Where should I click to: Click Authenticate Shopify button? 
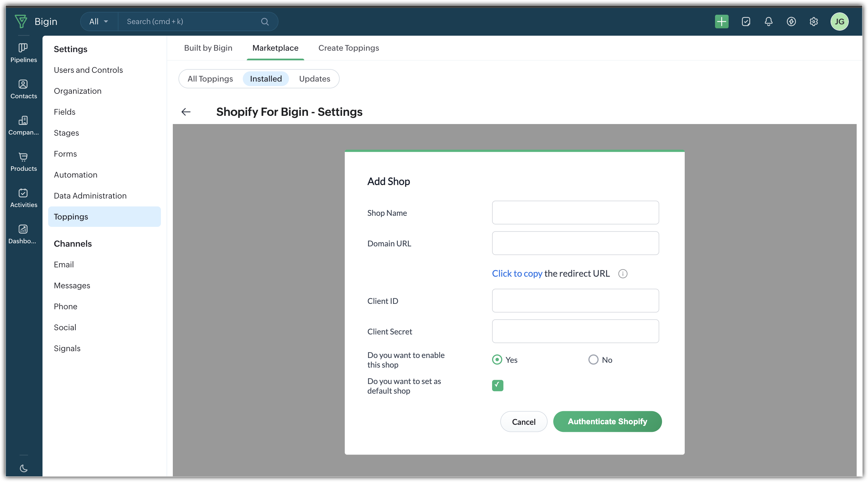click(x=607, y=421)
